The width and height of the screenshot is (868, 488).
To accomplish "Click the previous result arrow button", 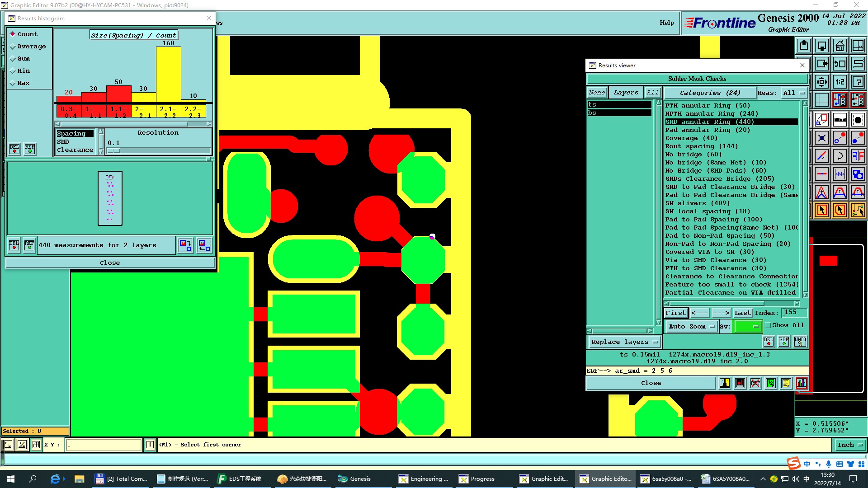I will tap(699, 313).
